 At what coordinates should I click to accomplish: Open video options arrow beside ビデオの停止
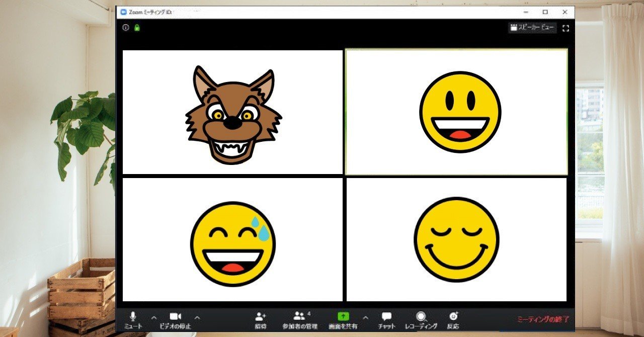(197, 317)
